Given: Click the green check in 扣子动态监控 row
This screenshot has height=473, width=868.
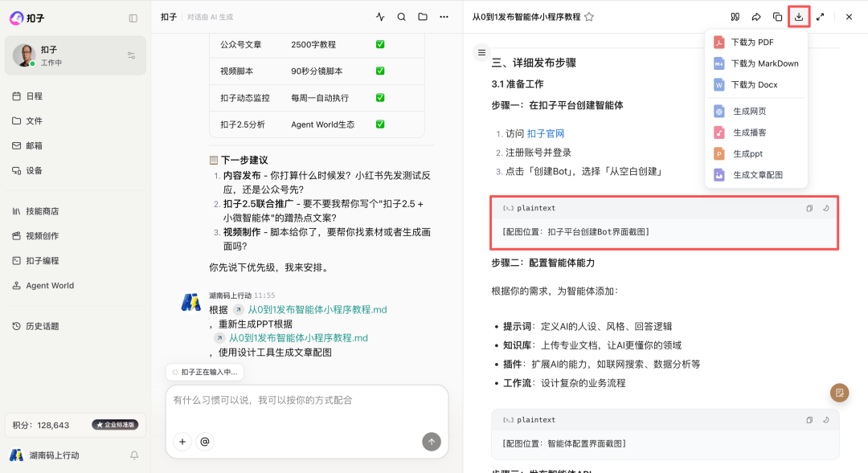Looking at the screenshot, I should (380, 97).
